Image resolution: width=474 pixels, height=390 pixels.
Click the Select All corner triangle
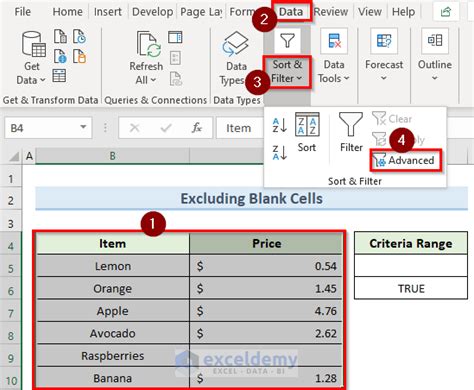click(13, 156)
